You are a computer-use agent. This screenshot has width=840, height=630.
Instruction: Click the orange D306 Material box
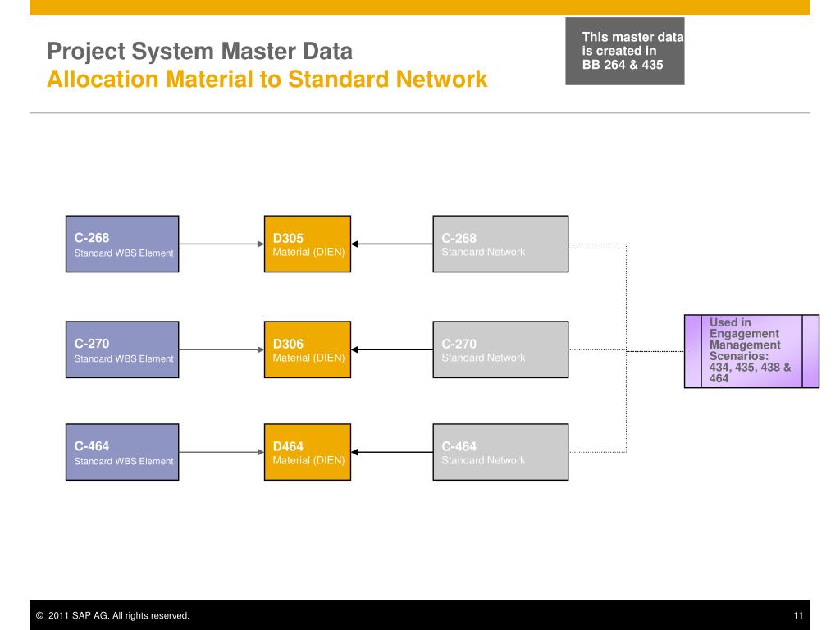pyautogui.click(x=307, y=349)
